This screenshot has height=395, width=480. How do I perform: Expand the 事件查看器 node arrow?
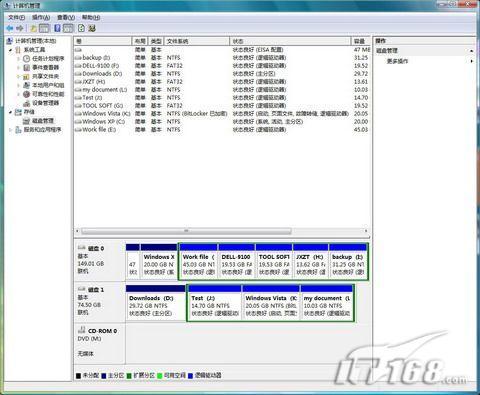[x=18, y=68]
